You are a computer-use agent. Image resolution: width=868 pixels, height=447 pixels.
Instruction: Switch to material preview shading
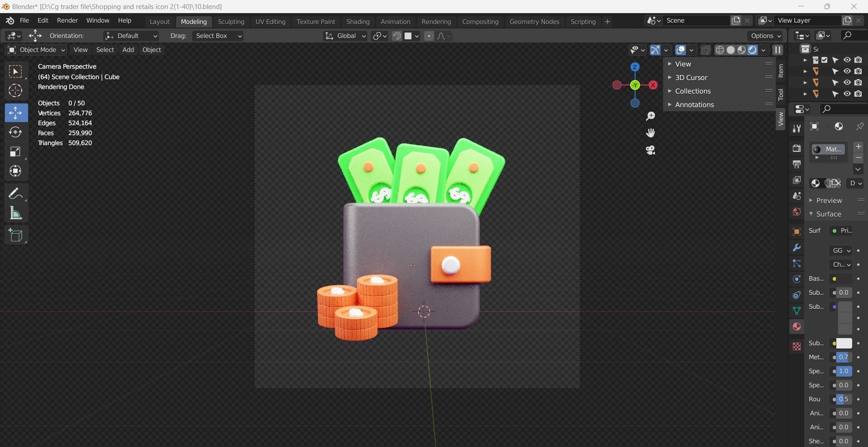click(741, 50)
